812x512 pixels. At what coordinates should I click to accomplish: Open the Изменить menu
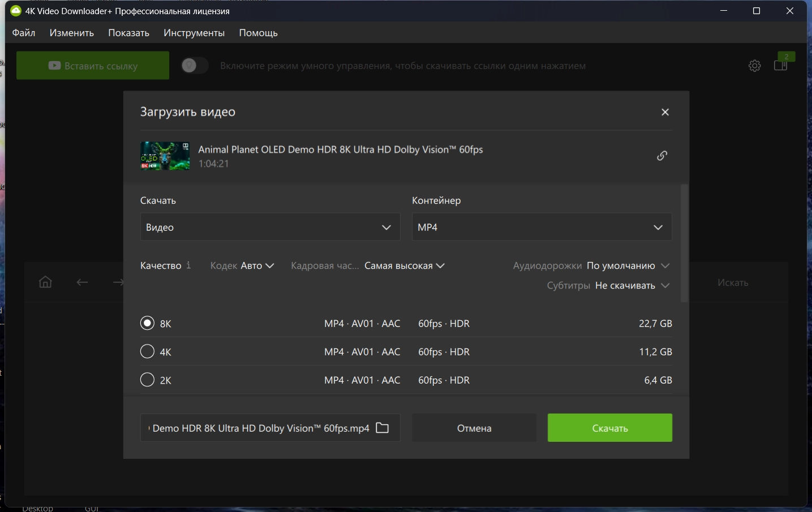pos(72,33)
